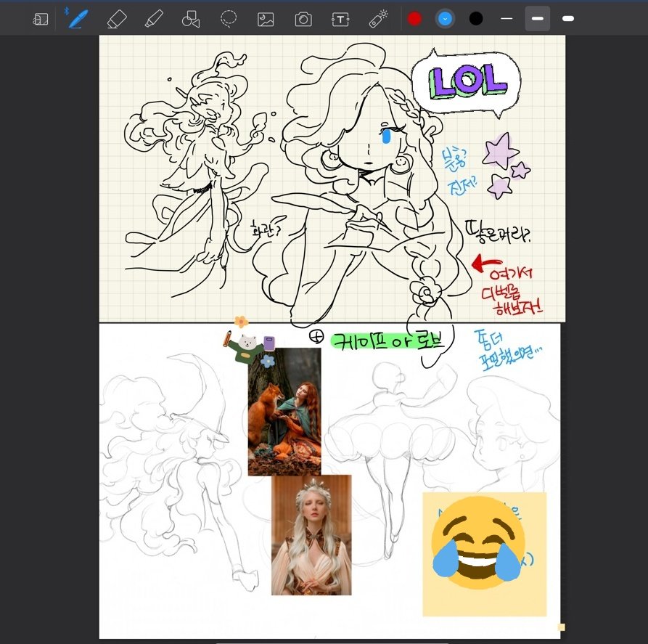
Task: Select the Text box tool
Action: [x=340, y=19]
